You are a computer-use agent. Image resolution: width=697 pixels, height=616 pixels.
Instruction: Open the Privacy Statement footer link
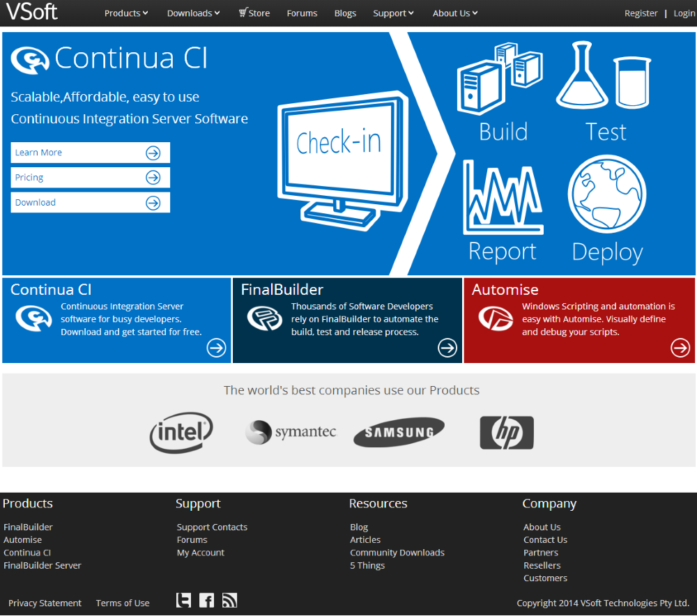[45, 603]
